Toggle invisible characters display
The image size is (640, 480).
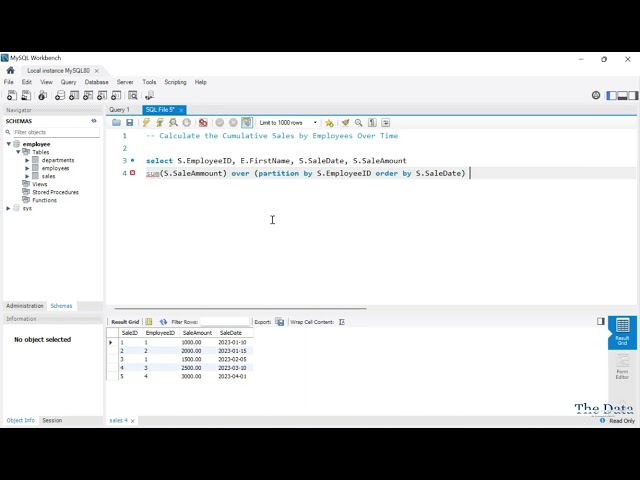coord(372,122)
